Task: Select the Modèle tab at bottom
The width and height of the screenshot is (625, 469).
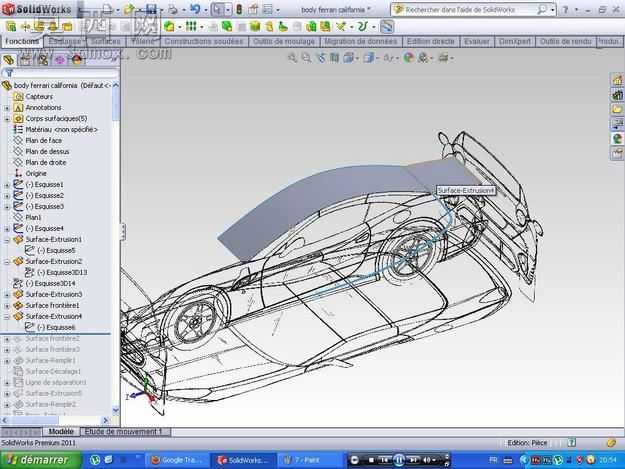Action: pyautogui.click(x=61, y=432)
